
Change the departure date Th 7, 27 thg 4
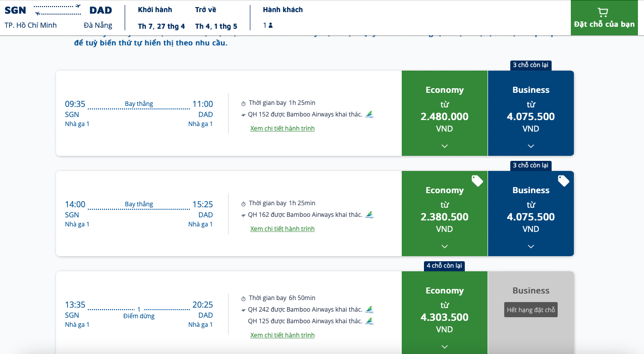[x=161, y=26]
